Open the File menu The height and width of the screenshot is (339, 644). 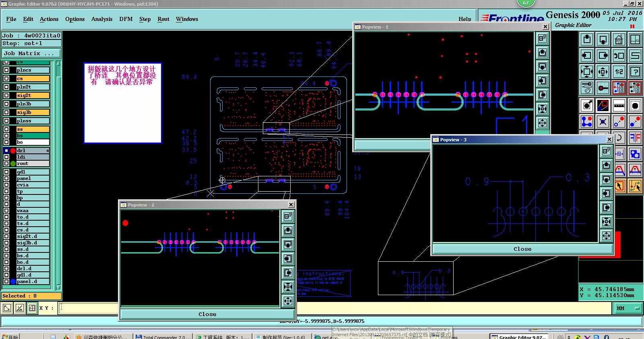pos(11,19)
